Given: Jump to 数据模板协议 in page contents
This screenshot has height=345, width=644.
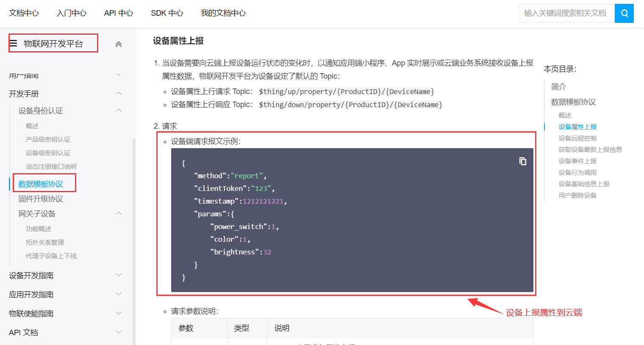Looking at the screenshot, I should coord(573,102).
